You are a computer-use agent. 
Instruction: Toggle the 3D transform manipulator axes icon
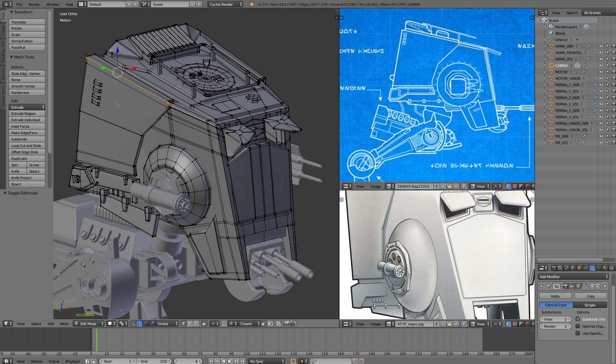133,324
